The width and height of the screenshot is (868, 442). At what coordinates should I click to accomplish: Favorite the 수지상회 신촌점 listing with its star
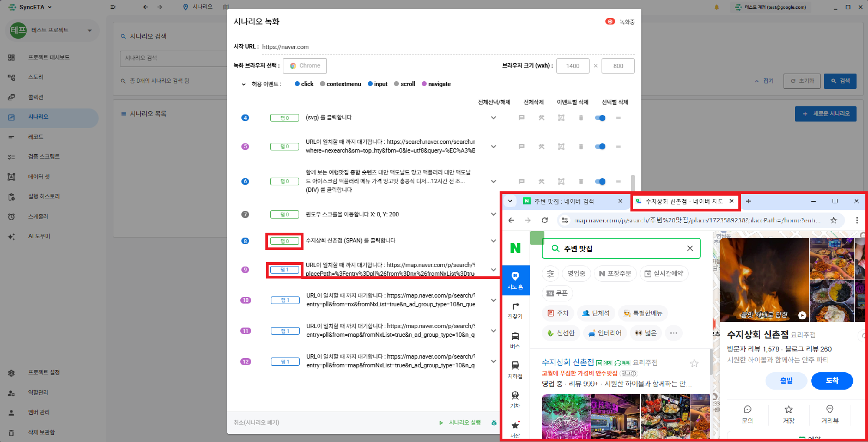(694, 363)
